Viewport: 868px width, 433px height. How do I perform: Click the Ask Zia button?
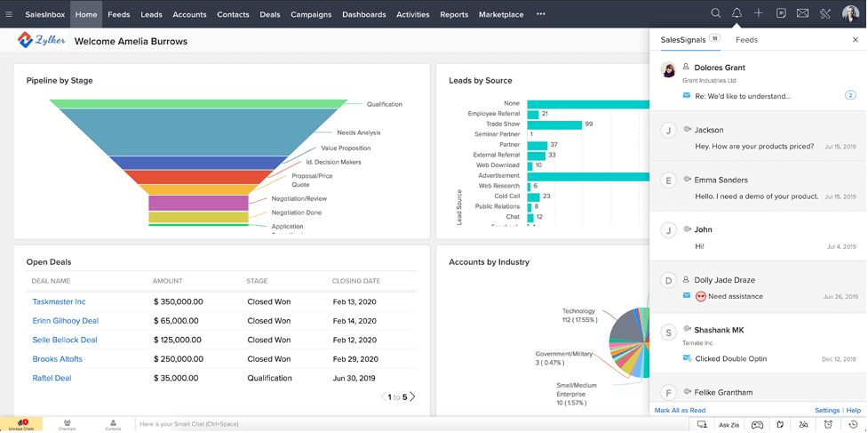pos(728,425)
